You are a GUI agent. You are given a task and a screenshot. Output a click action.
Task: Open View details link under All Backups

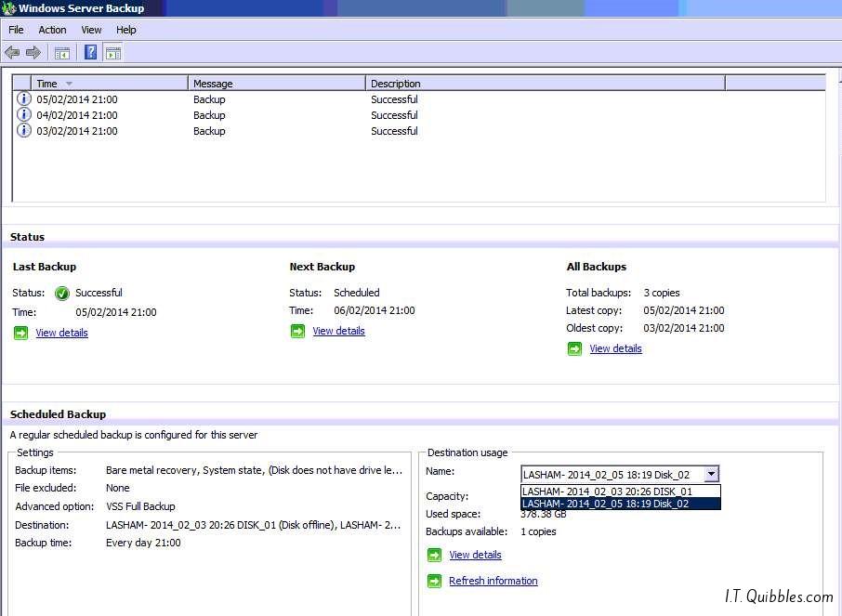[x=615, y=348]
